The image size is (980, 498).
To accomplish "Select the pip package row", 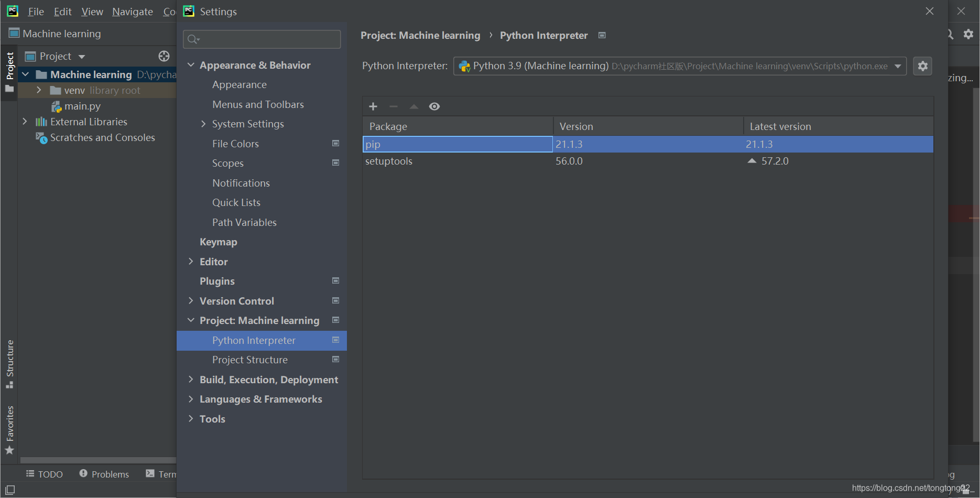I will [x=648, y=144].
